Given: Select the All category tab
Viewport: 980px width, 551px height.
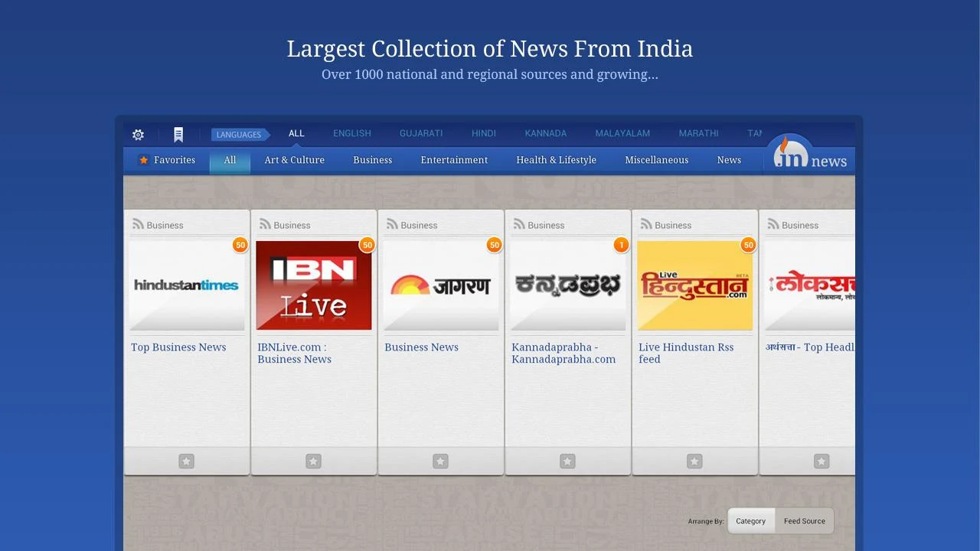Looking at the screenshot, I should pos(230,160).
